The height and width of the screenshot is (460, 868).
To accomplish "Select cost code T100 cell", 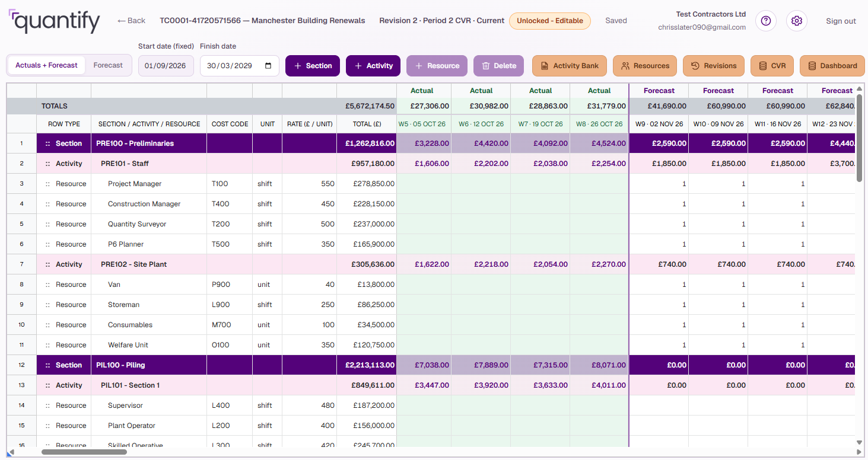I will click(x=230, y=184).
